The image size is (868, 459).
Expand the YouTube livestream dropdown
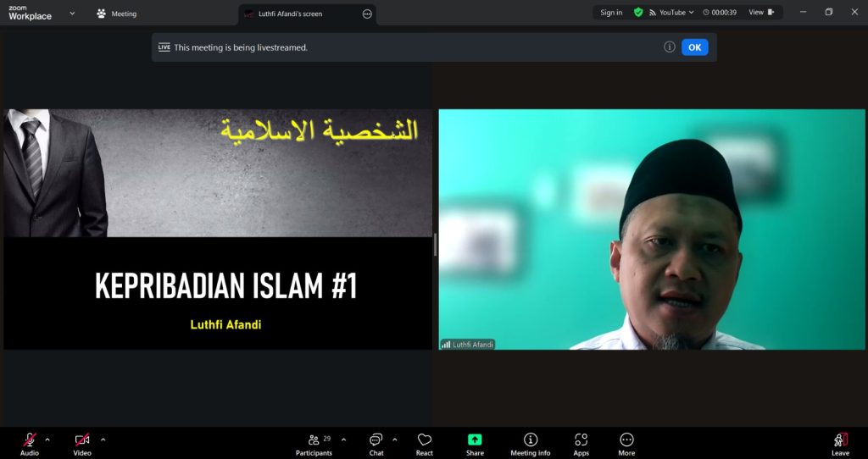coord(692,13)
